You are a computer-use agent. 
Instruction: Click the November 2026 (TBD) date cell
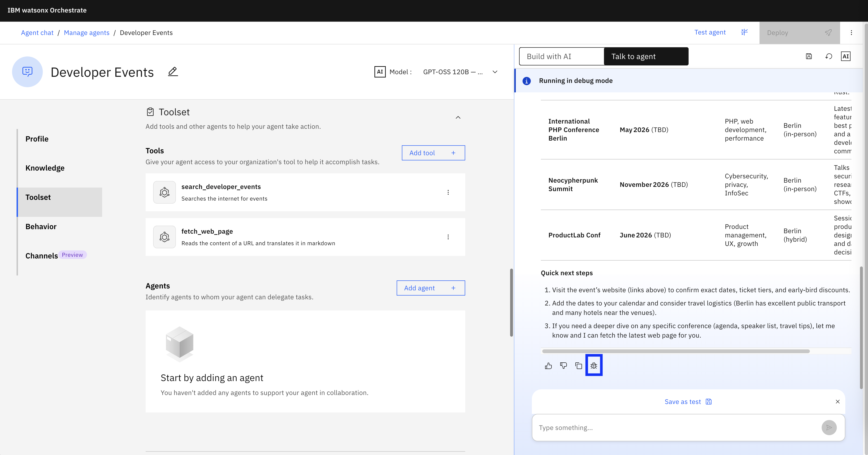[653, 185]
